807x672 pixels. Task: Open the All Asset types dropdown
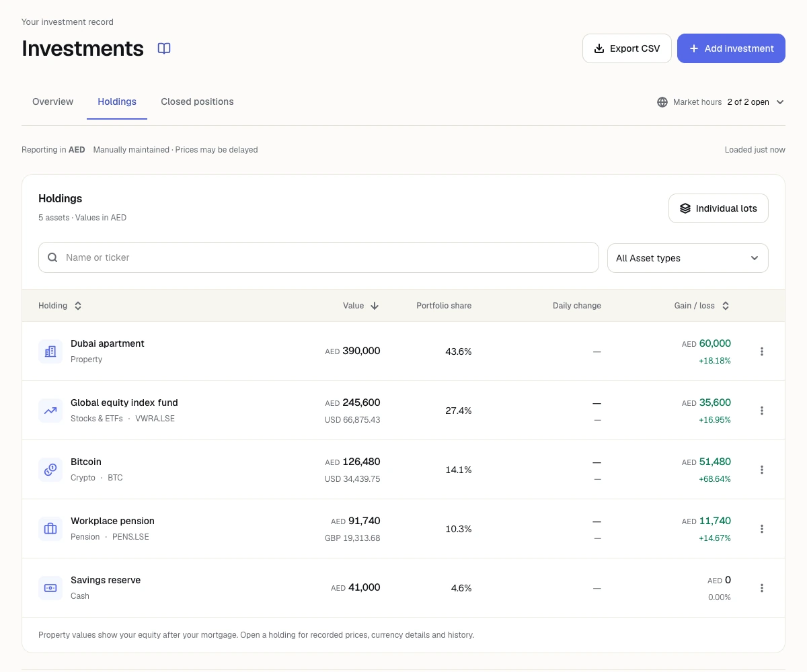tap(688, 258)
